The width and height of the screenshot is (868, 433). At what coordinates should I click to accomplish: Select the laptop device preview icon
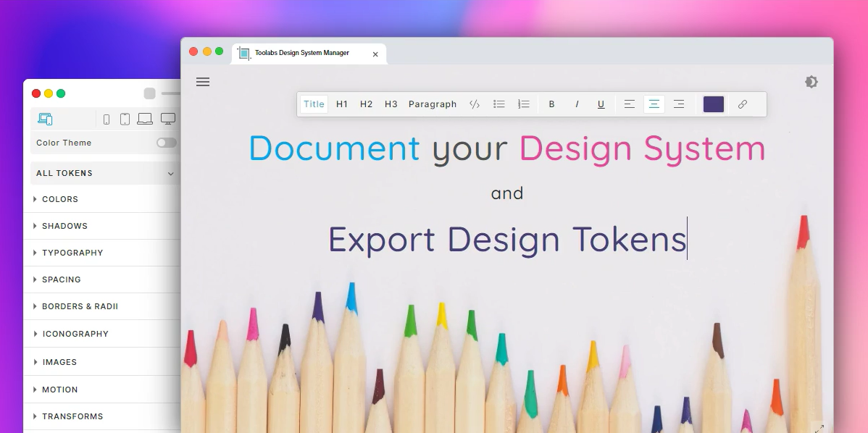coord(145,118)
